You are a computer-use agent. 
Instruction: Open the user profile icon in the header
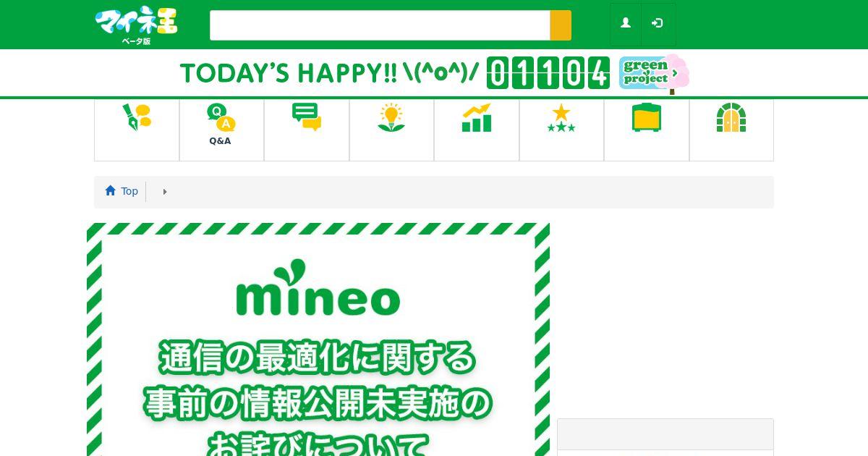click(626, 24)
